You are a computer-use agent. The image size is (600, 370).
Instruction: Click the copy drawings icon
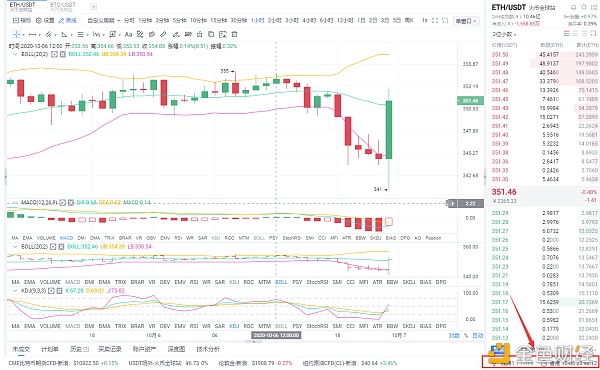(211, 34)
